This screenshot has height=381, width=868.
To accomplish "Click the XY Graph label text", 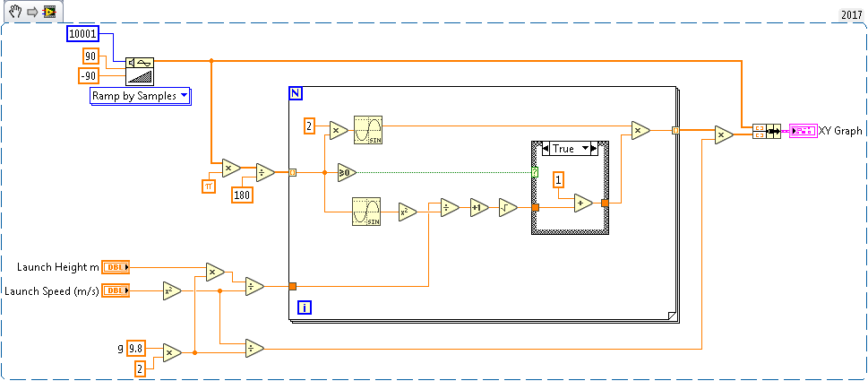I will pyautogui.click(x=840, y=131).
